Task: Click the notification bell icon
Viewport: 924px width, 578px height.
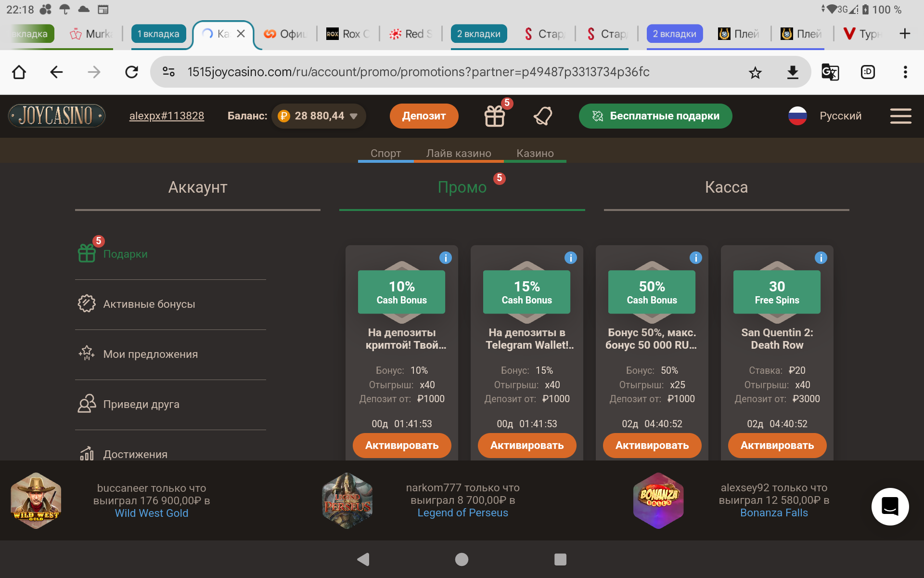Action: (x=543, y=116)
